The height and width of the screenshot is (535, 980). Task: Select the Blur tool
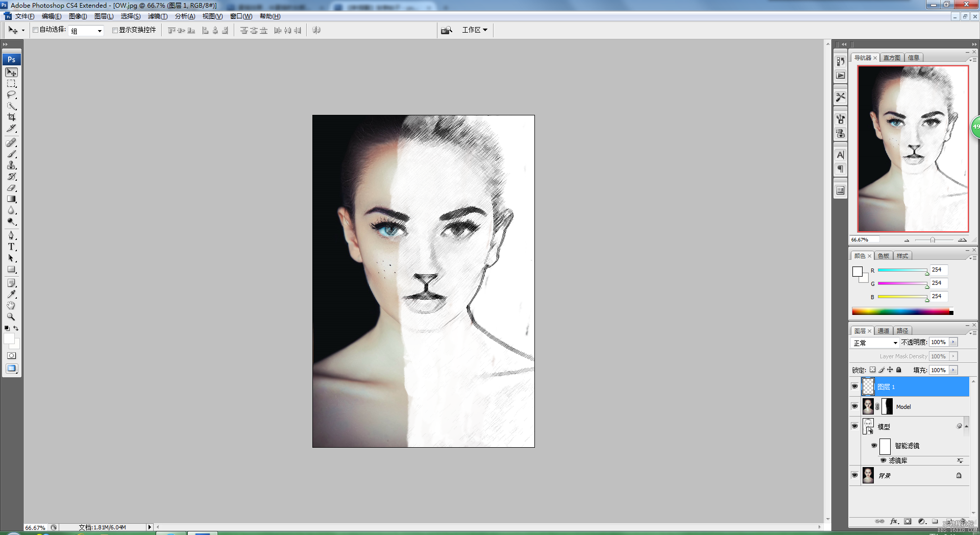point(11,210)
